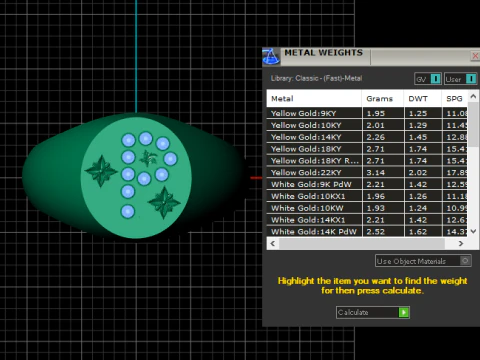Click DWT value 1.25
Screen dimensions: 480x360
(x=418, y=113)
